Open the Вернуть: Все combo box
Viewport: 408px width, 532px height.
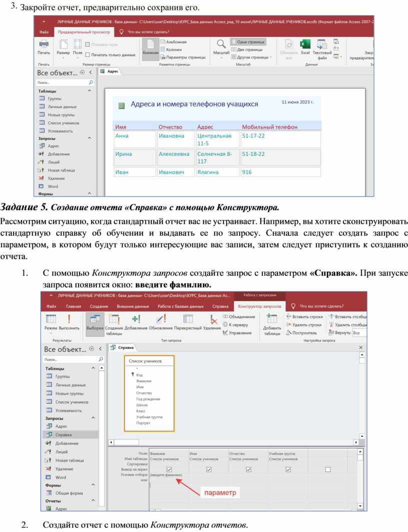(x=359, y=333)
